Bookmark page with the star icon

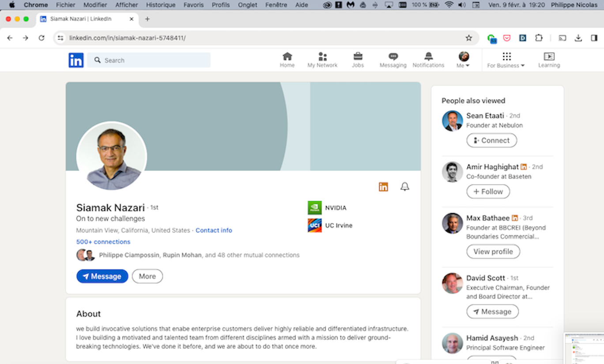(469, 38)
